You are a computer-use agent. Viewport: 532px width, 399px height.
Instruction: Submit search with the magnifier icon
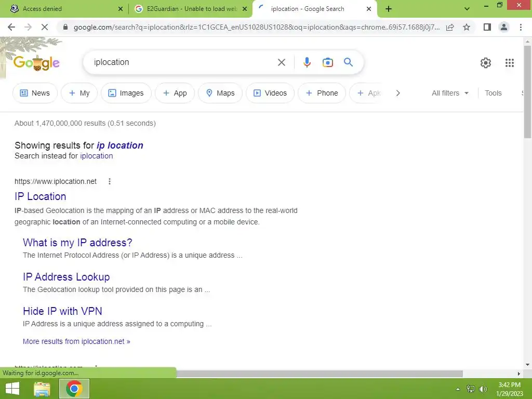(x=348, y=62)
